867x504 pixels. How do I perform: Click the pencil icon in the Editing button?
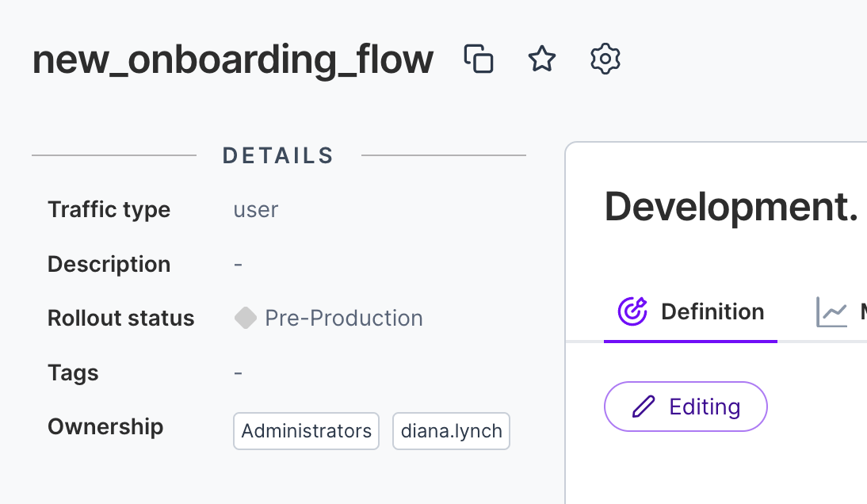tap(644, 407)
